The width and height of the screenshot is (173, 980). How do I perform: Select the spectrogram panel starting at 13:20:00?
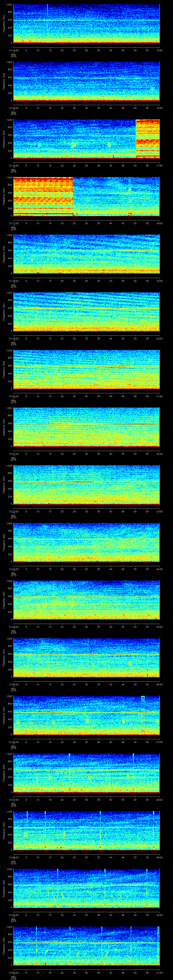coord(87,369)
